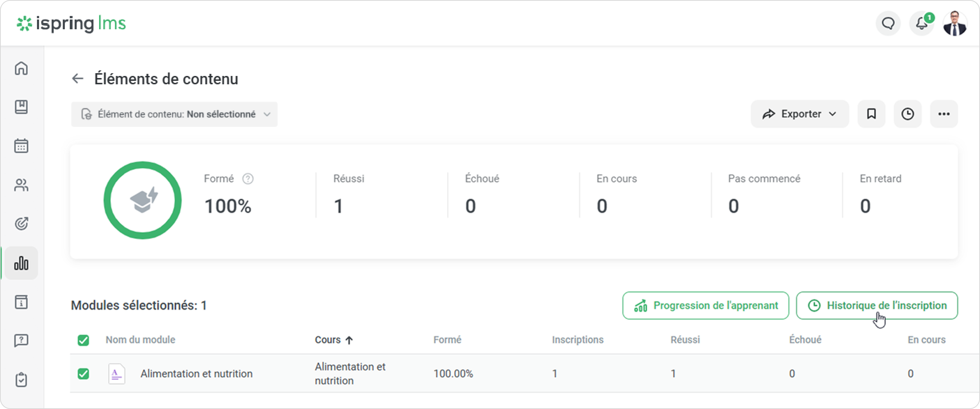Expand the Élément de contenu filter dropdown

tap(174, 114)
